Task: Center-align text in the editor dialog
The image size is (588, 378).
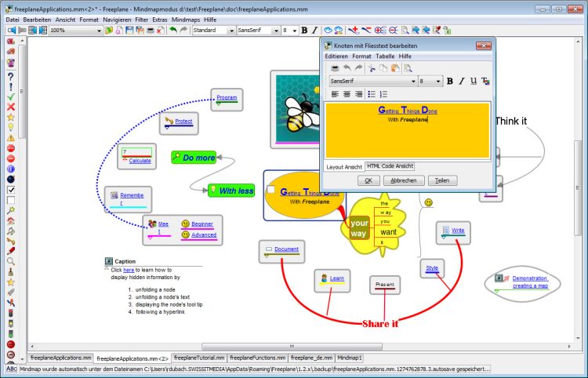Action: pyautogui.click(x=347, y=94)
